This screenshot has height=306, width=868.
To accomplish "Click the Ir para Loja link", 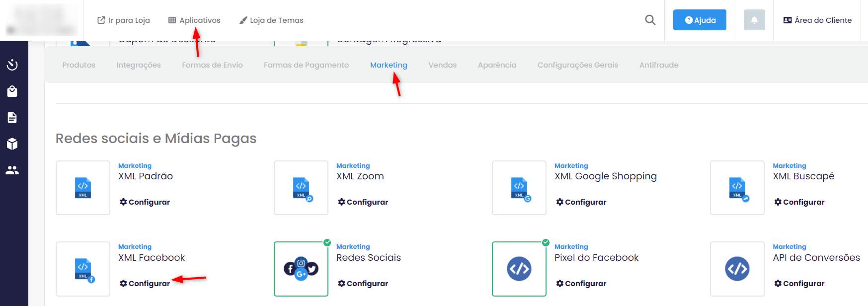I will point(124,20).
